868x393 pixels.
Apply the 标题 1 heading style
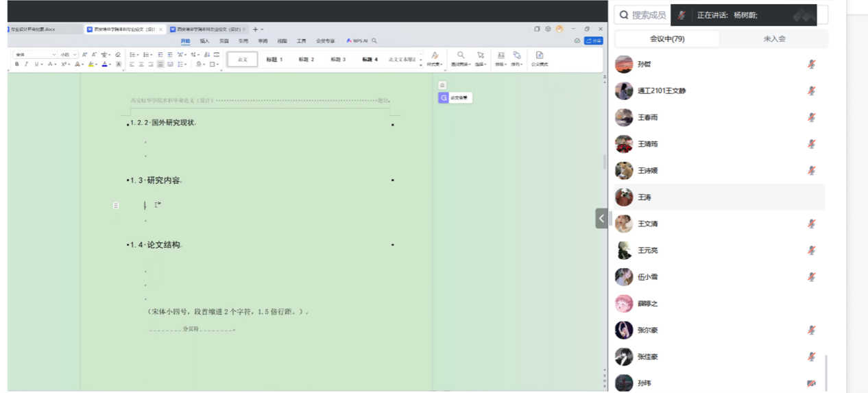(274, 60)
